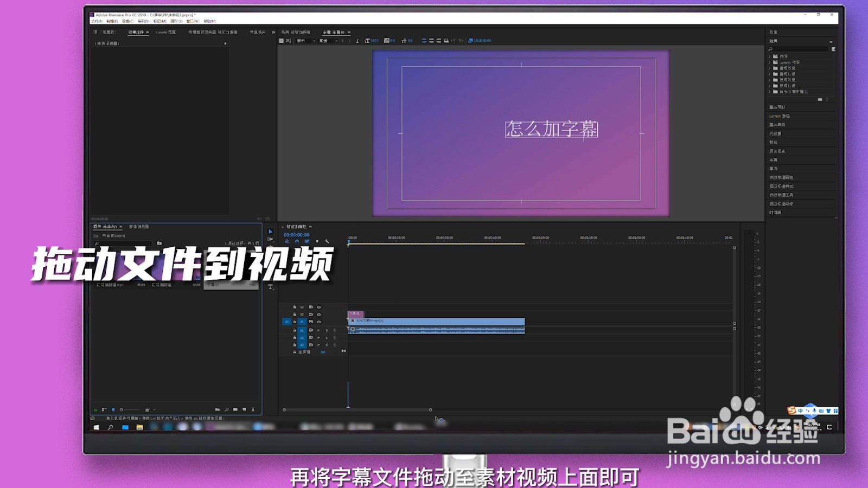This screenshot has width=868, height=488.
Task: Align caption text left
Action: click(x=424, y=41)
